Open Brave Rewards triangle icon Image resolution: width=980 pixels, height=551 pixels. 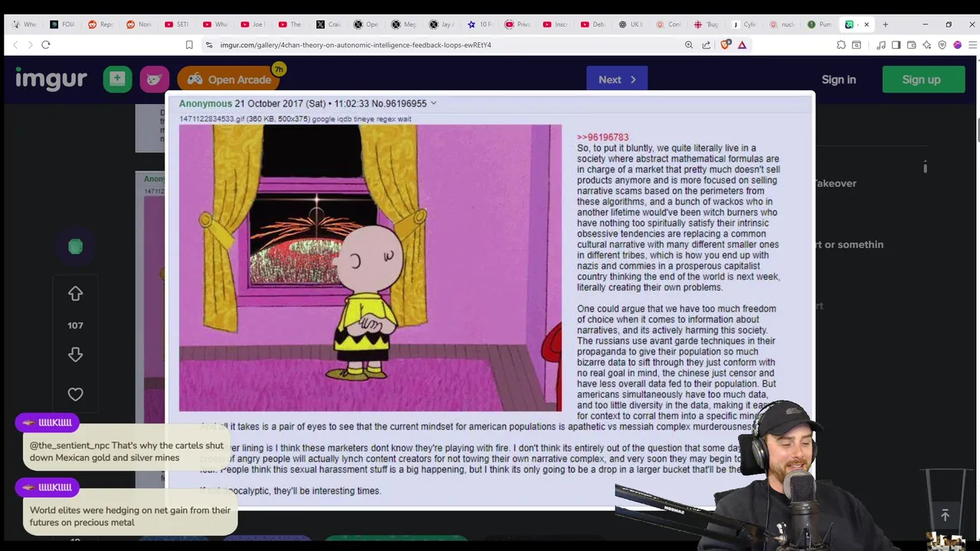[742, 44]
